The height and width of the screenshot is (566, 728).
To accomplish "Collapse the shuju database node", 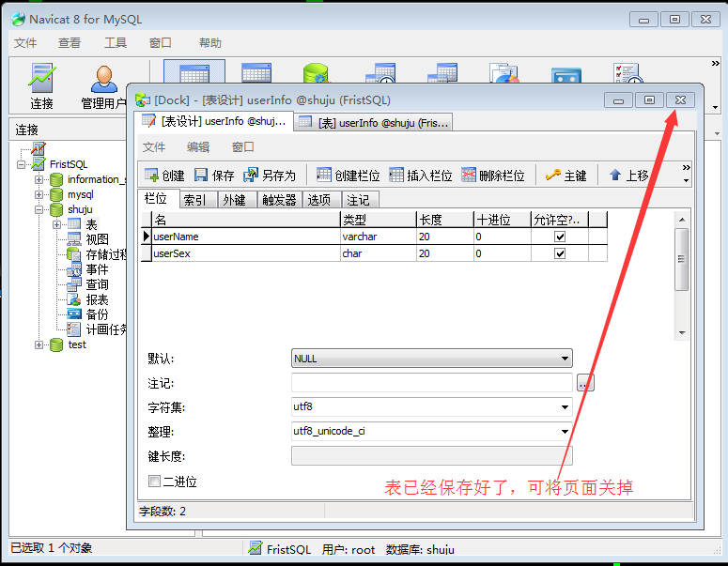I will click(39, 209).
